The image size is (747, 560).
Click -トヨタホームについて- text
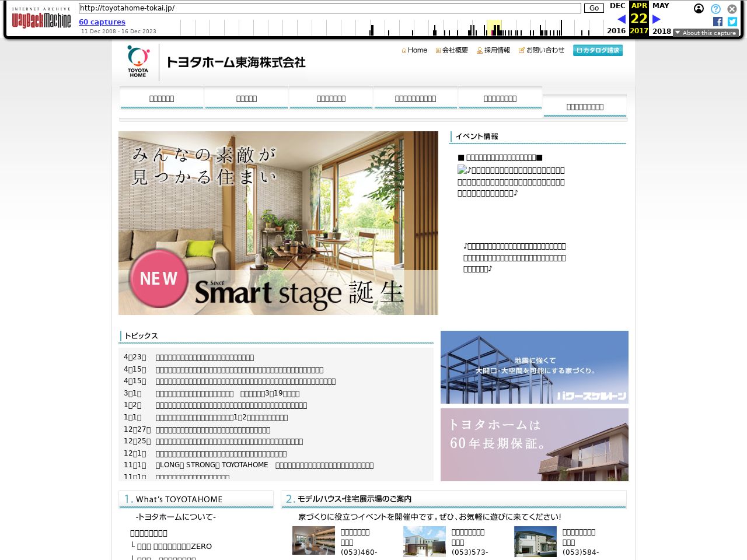(176, 517)
